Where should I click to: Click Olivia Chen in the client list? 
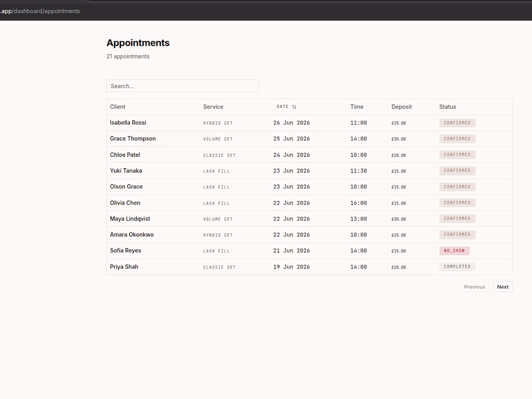click(x=125, y=203)
